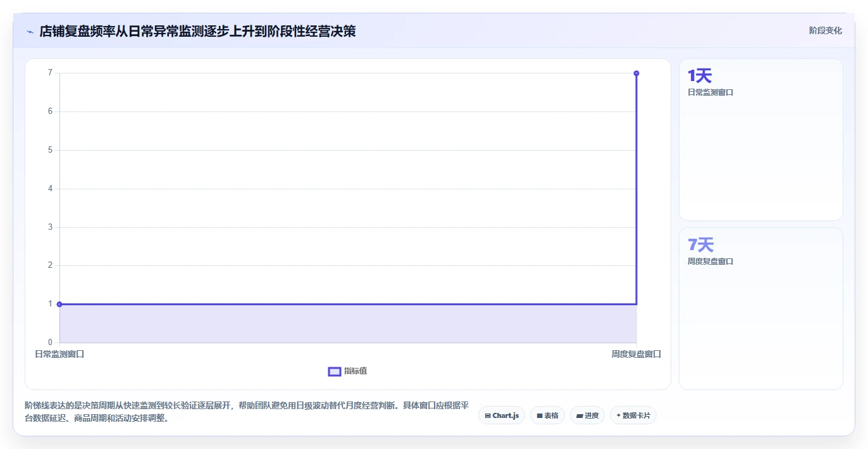
Task: Click the trend icon beside the page title
Action: (x=30, y=31)
